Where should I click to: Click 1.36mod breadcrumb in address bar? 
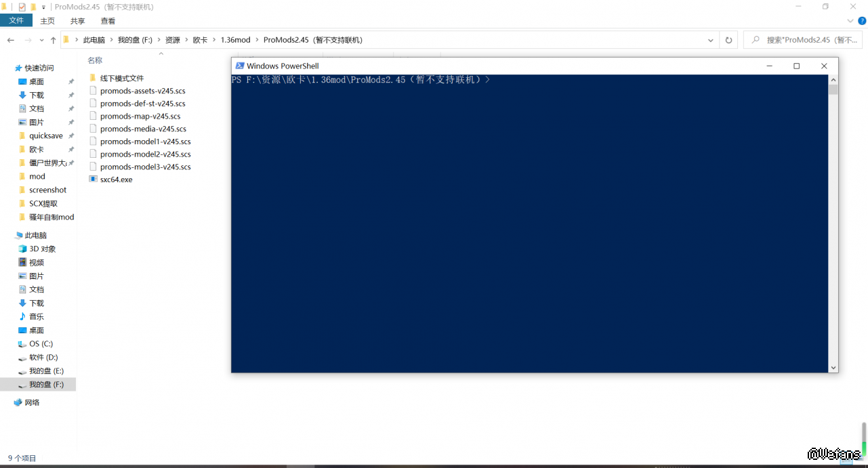(x=235, y=40)
